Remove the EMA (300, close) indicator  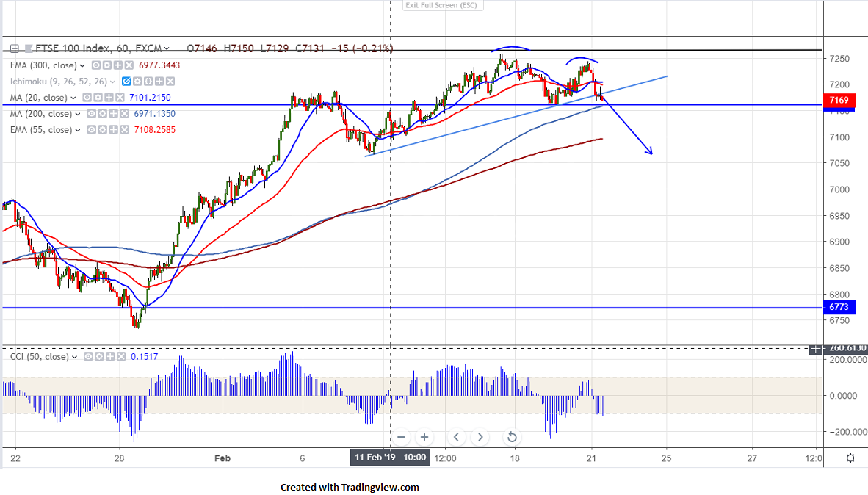click(x=129, y=65)
